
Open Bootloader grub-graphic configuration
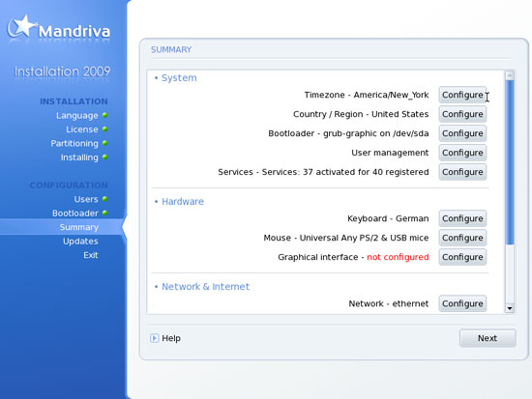click(x=462, y=133)
